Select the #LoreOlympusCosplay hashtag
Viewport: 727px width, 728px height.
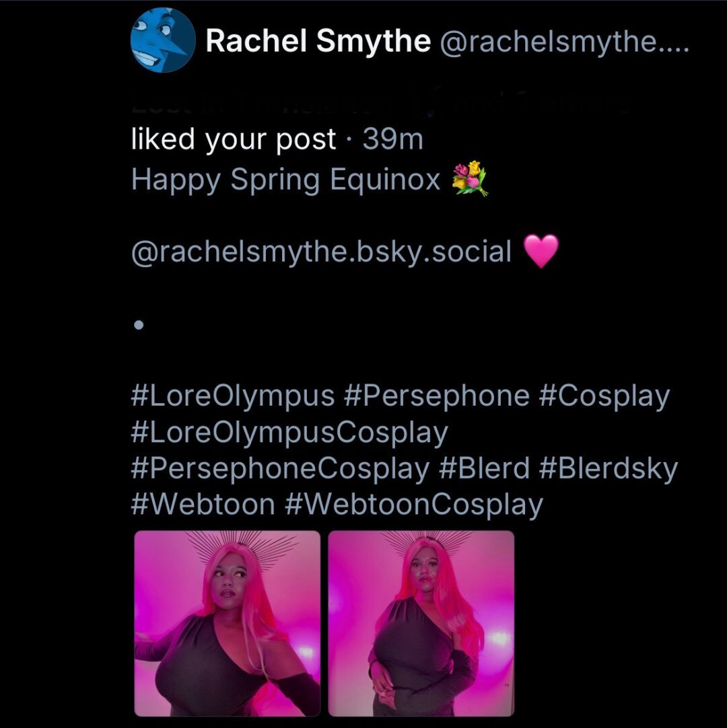289,433
